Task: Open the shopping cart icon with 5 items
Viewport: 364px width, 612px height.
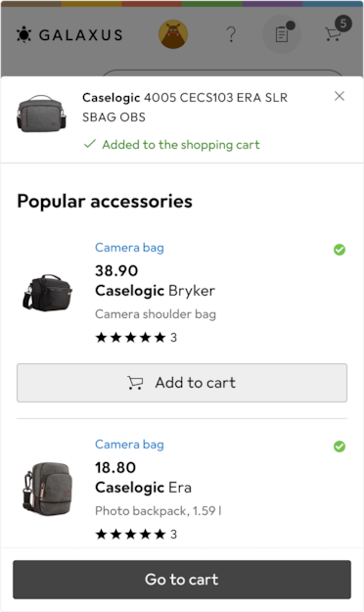Action: click(x=338, y=29)
